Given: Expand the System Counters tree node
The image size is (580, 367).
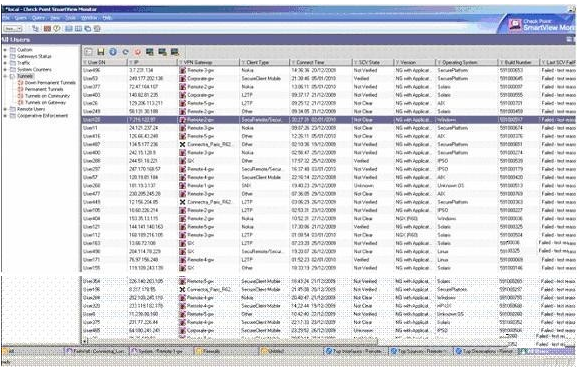Looking at the screenshot, I should coord(5,70).
